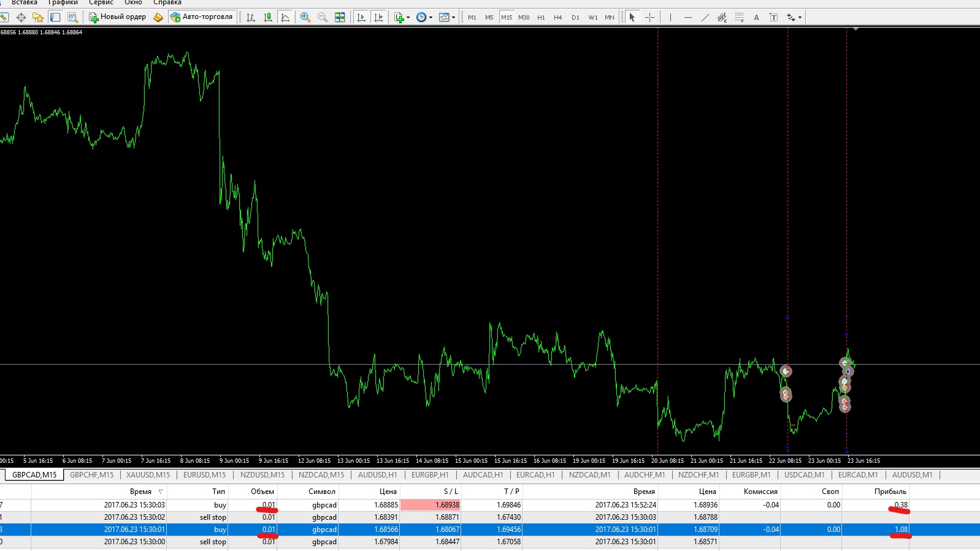Select the H4 timeframe
The width and height of the screenshot is (980, 551).
point(558,17)
